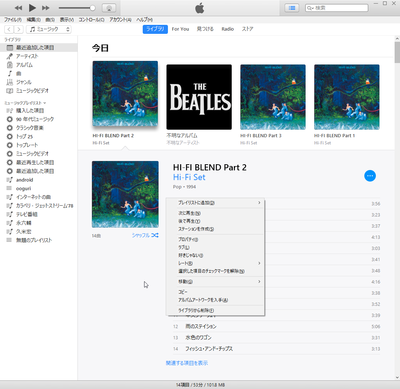Select the HI-FI BLEND Part 3 album thumbnail
The width and height of the screenshot is (400, 389).
pyautogui.click(x=273, y=97)
